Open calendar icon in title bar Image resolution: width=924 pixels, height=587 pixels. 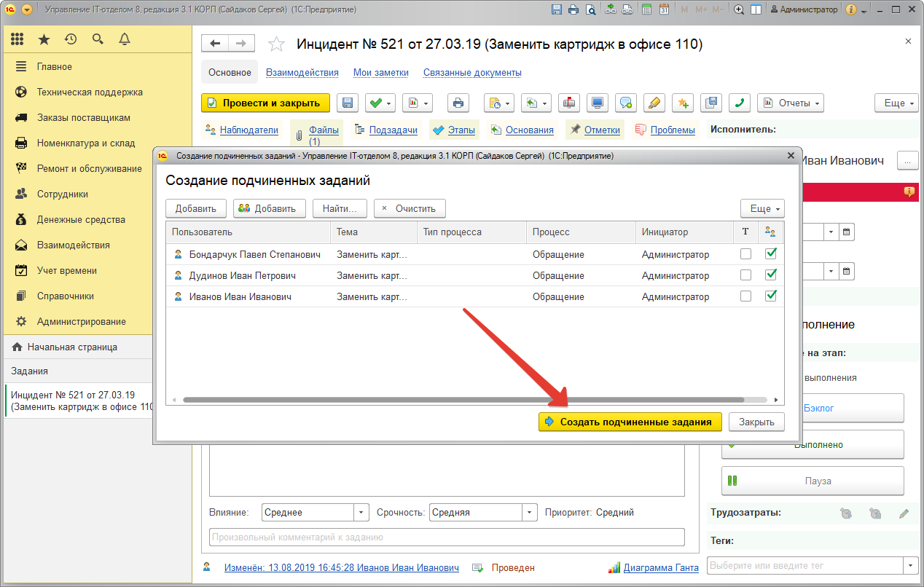(x=664, y=9)
